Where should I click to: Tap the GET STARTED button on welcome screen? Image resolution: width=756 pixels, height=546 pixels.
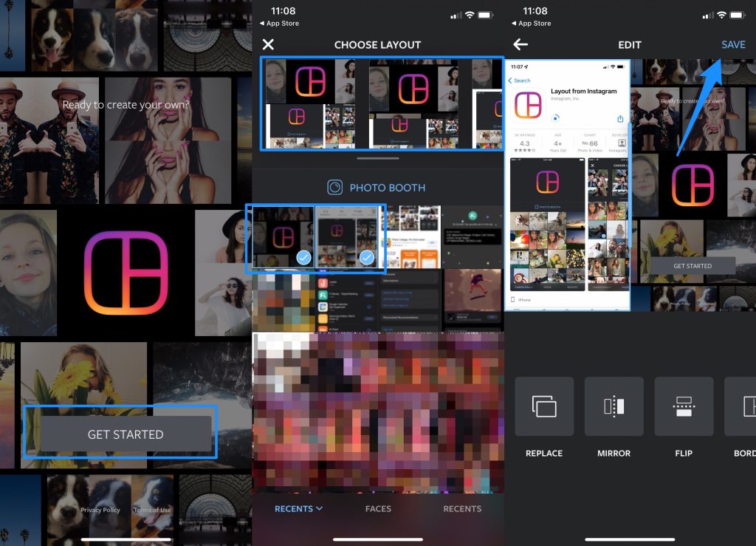click(x=126, y=434)
